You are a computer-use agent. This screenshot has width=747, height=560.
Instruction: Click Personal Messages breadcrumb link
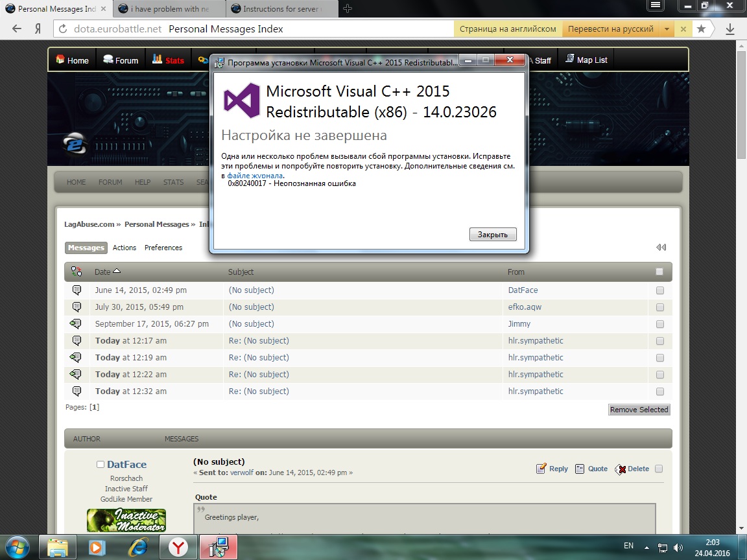pyautogui.click(x=156, y=224)
